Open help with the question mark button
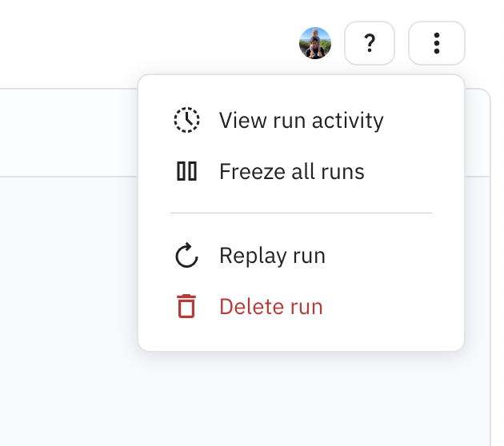Viewport: 504px width, 446px height. pos(370,43)
